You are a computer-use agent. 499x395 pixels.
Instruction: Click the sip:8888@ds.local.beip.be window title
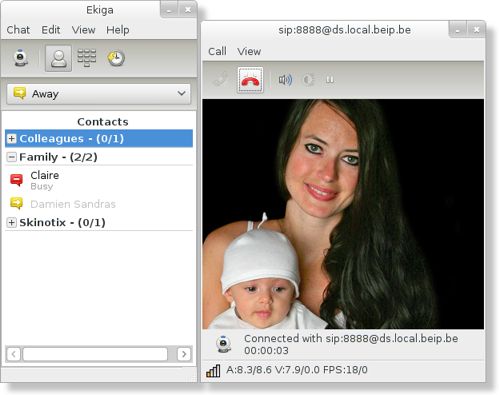click(x=344, y=30)
